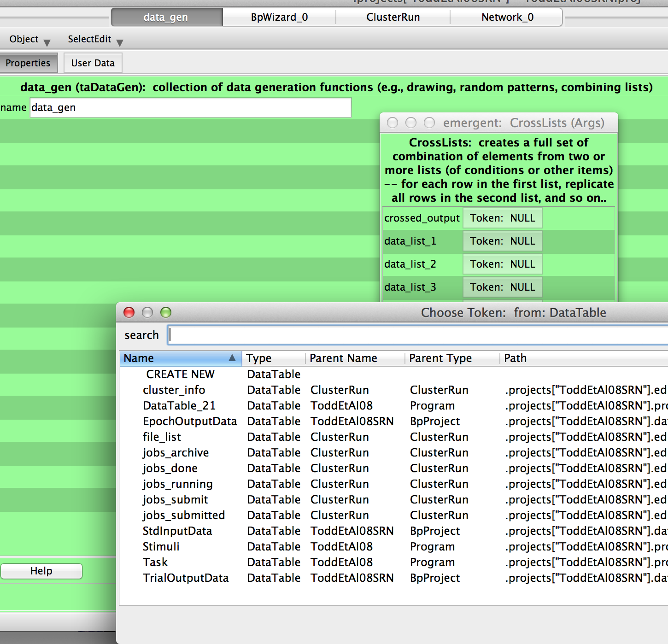Zoom the Choose Token dialog with green button
The width and height of the screenshot is (668, 644).
pyautogui.click(x=166, y=312)
